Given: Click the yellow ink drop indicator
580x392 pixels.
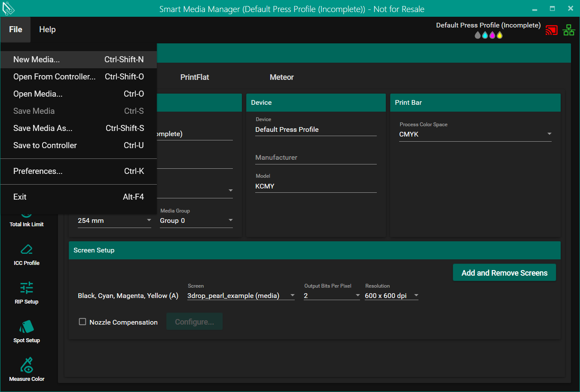Looking at the screenshot, I should click(x=500, y=35).
